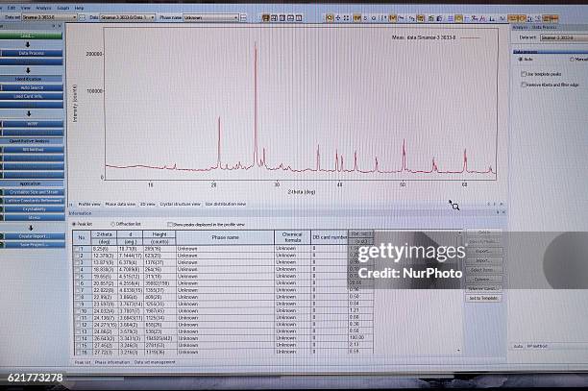Click the '...' browse button beside Data set
Viewport: 588px width, 391px height.
[83, 17]
